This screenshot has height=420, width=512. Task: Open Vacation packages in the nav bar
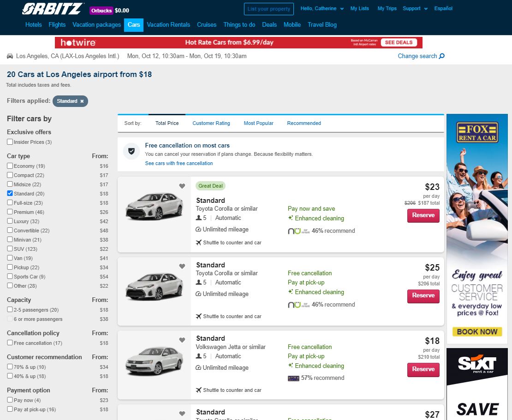pyautogui.click(x=97, y=25)
